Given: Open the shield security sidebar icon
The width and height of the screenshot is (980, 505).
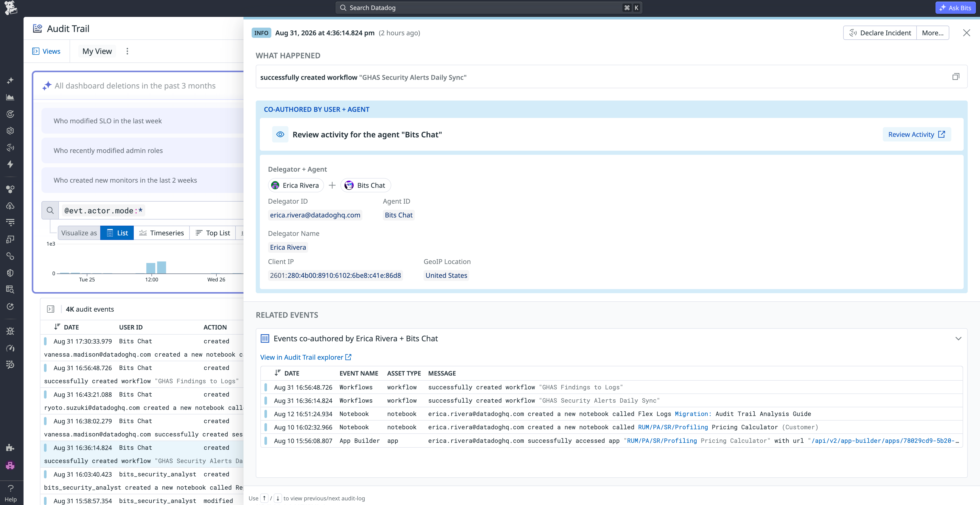Looking at the screenshot, I should click(x=10, y=273).
